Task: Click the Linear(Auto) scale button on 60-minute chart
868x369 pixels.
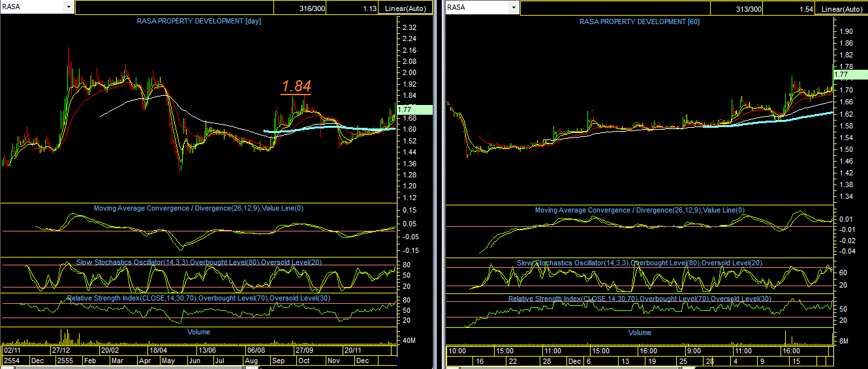Action: pos(842,9)
